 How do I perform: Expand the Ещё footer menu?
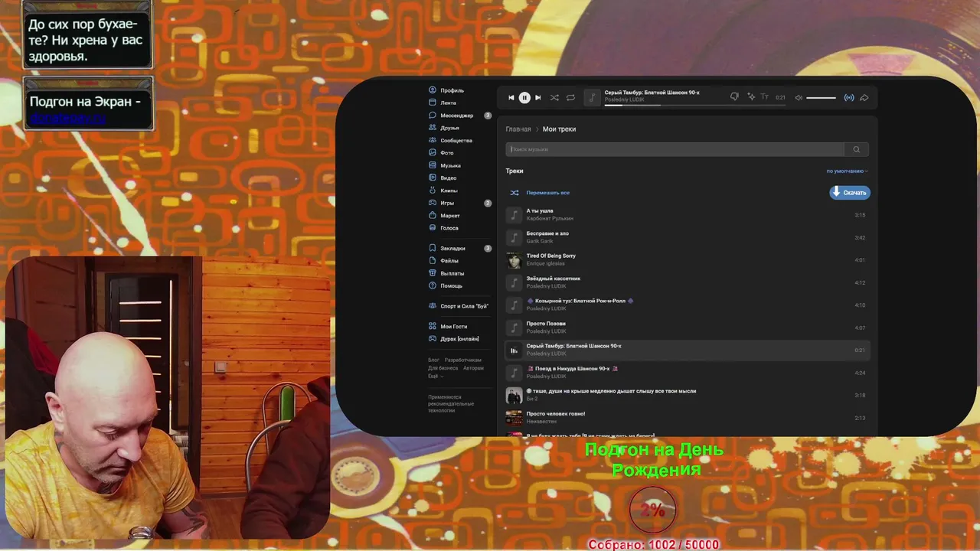434,376
